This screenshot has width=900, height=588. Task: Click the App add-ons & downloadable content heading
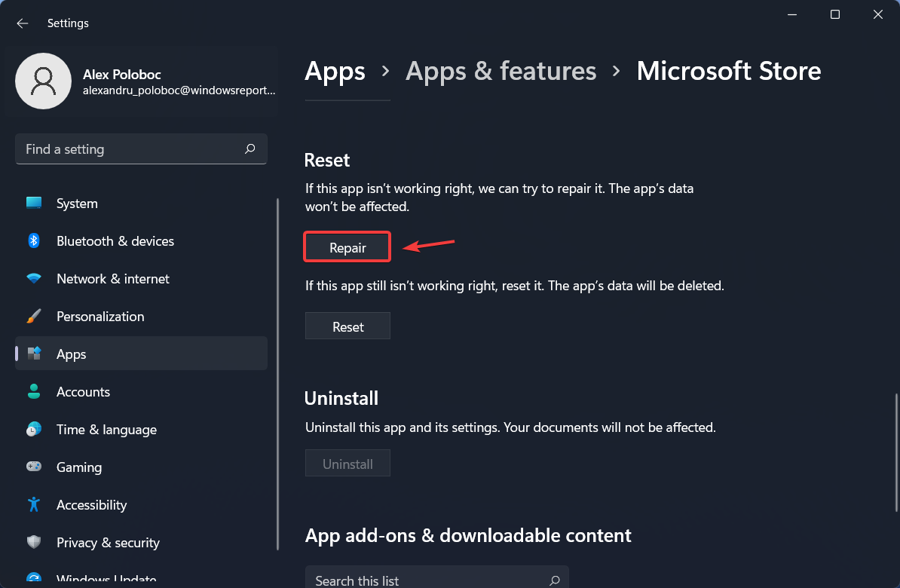point(468,536)
